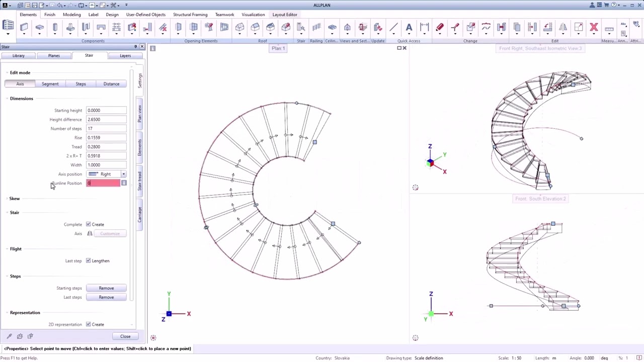This screenshot has height=362, width=644.
Task: Open the Visualization ribbon tab
Action: [x=253, y=15]
